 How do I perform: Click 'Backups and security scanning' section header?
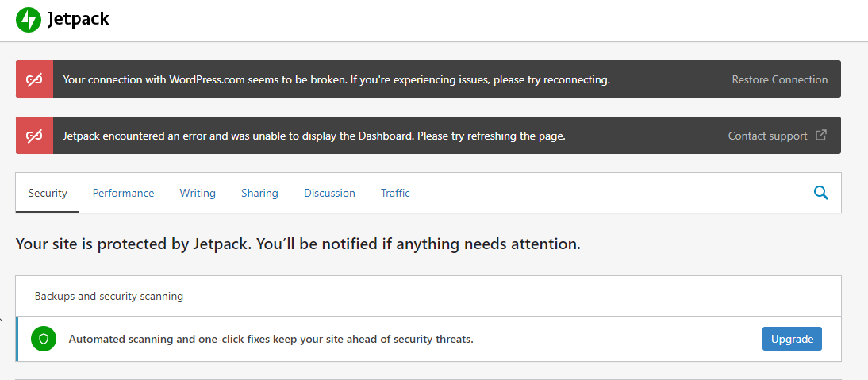pos(109,297)
